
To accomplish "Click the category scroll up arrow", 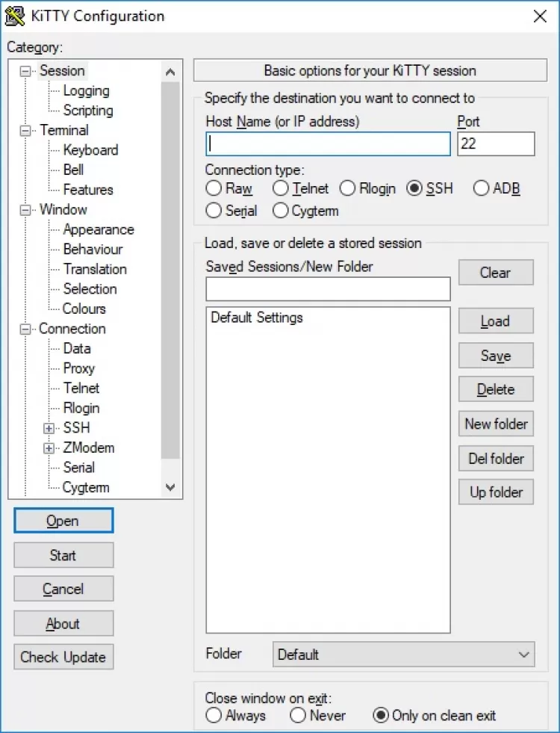I will pos(170,72).
